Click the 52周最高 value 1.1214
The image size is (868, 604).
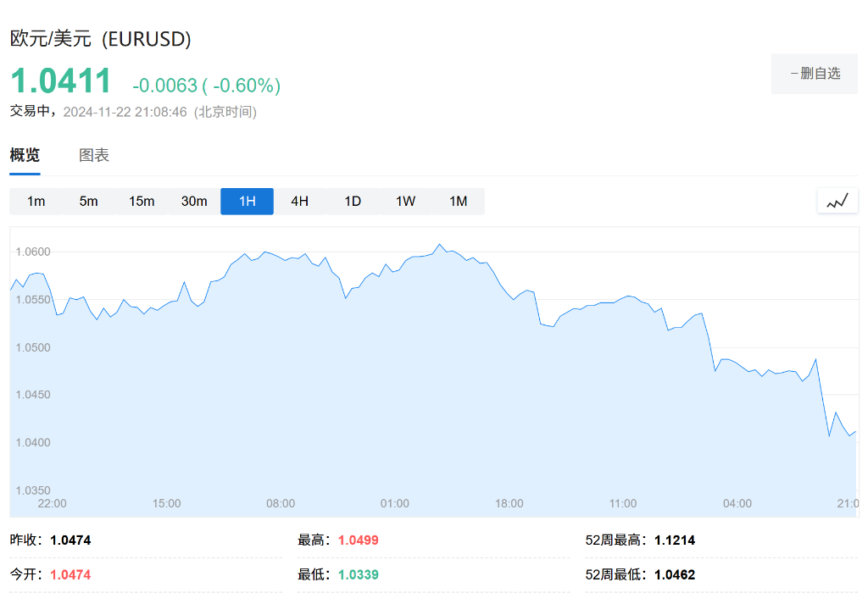[x=675, y=540]
